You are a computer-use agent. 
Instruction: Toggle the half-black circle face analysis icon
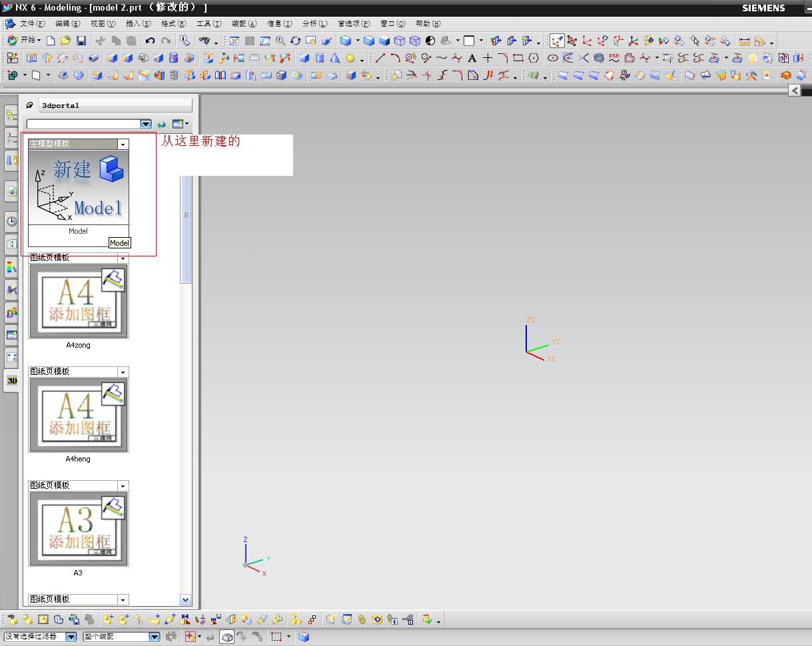coord(430,41)
